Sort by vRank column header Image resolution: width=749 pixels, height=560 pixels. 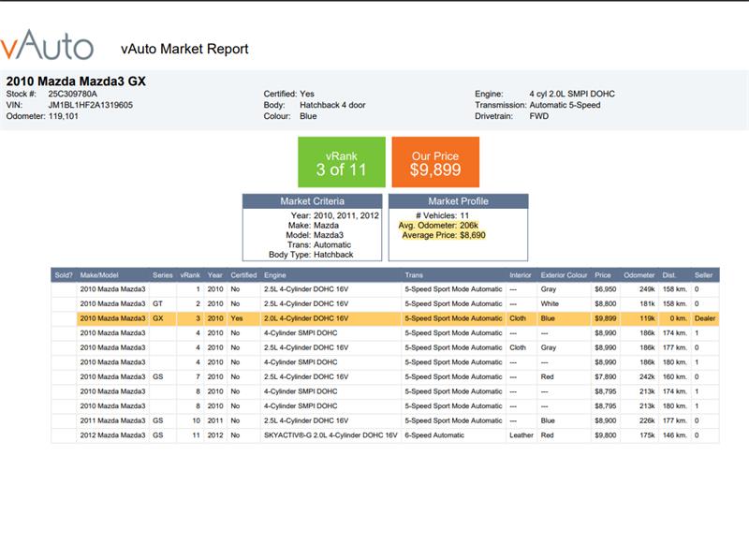190,275
